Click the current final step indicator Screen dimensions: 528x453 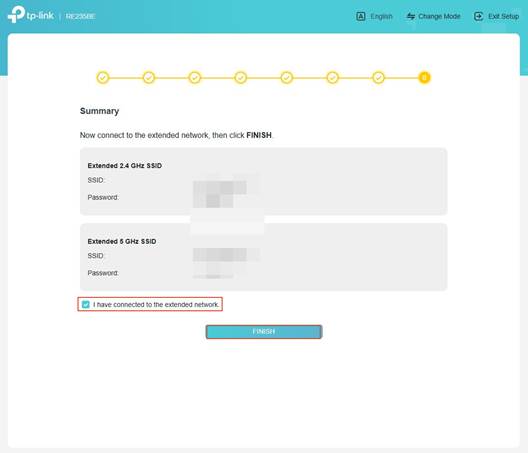click(424, 78)
